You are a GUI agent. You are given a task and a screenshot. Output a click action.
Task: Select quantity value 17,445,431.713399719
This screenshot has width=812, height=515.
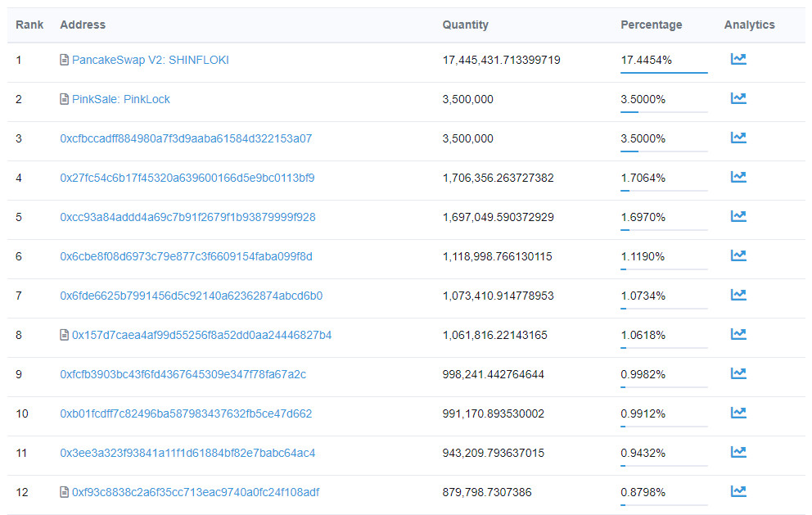click(x=501, y=60)
